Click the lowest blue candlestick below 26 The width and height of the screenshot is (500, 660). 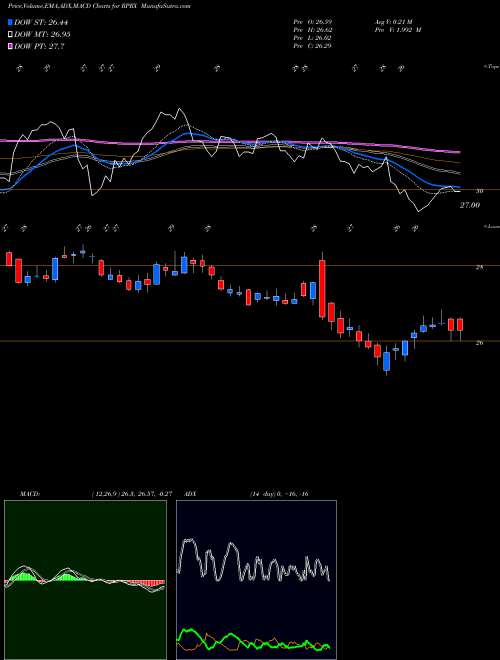point(386,362)
